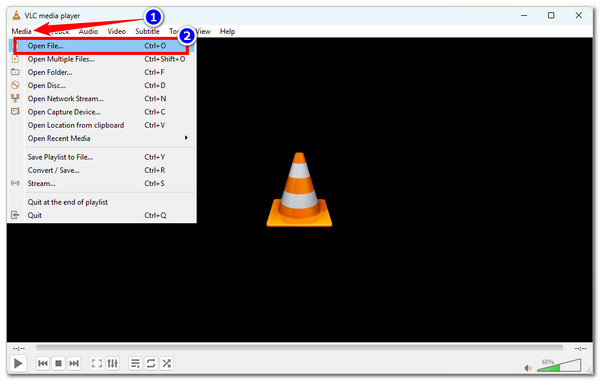Select Open Capture Device...

101,112
